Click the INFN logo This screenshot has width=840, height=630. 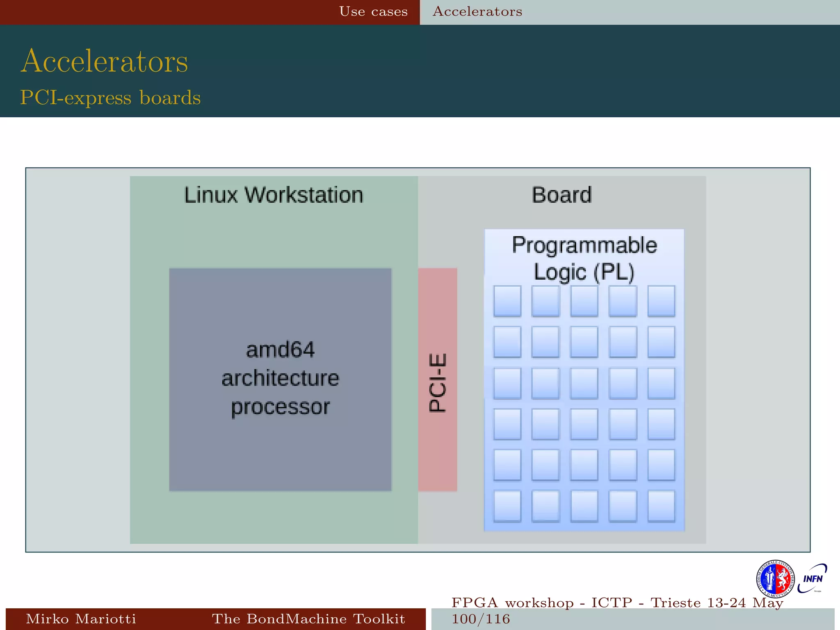click(x=812, y=579)
